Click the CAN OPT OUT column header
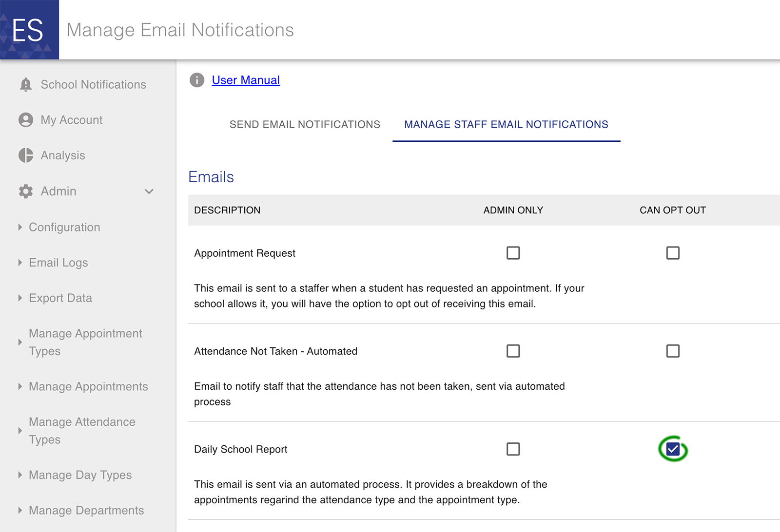 (673, 210)
